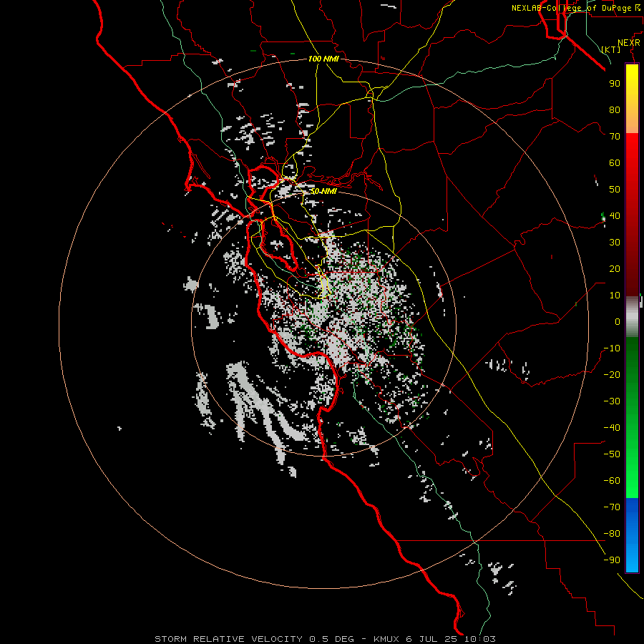
Task: Click the NEXR label above the color bar
Action: (x=629, y=43)
